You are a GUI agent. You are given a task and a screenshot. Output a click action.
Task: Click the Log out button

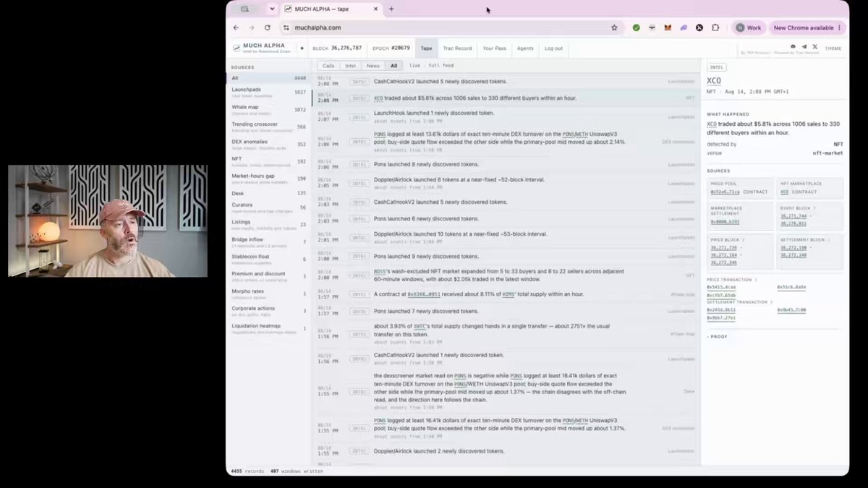point(553,48)
